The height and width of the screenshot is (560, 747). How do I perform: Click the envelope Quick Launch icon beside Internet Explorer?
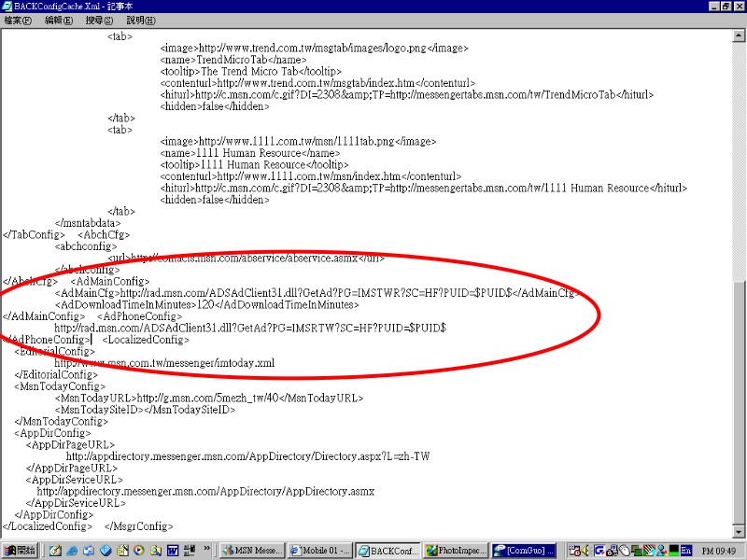pos(89,551)
